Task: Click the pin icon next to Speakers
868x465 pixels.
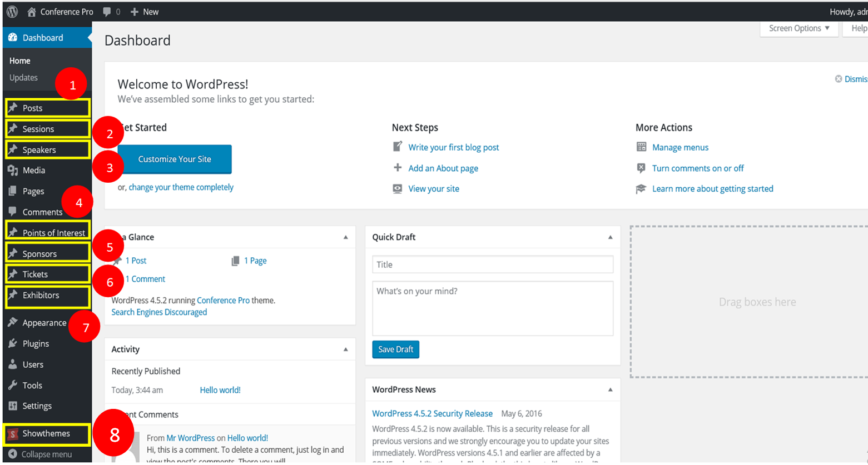Action: 13,149
